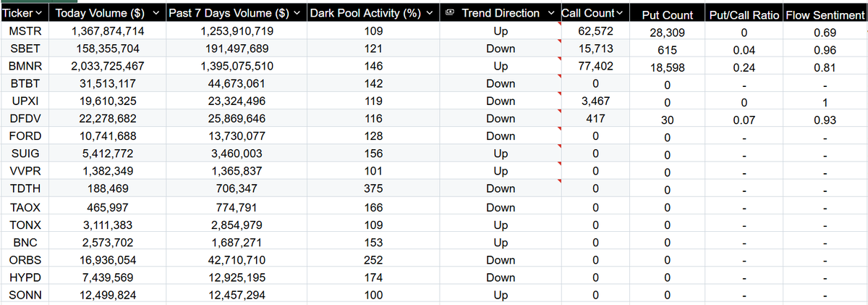Click the put/call ratio 0.24 cell
Viewport: 868px width, 305px height.
point(744,67)
